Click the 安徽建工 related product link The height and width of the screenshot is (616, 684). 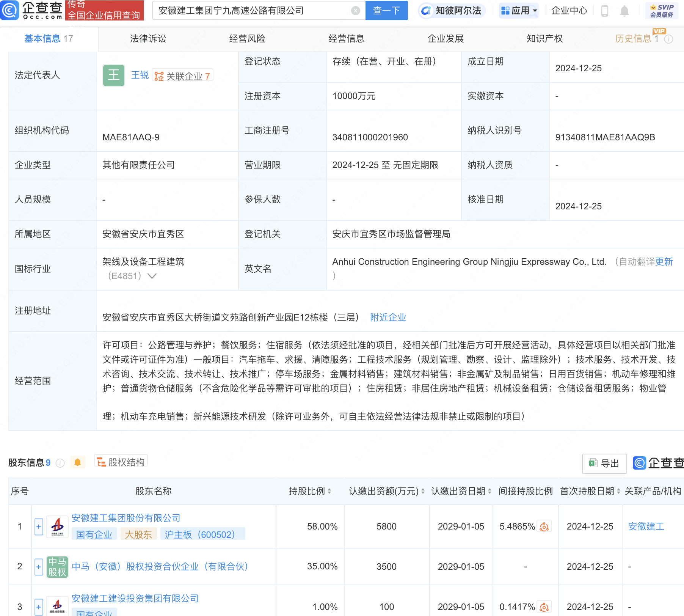click(x=646, y=526)
